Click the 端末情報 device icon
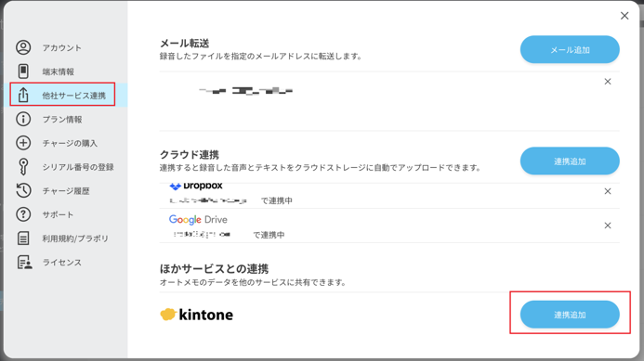The height and width of the screenshot is (361, 644). click(23, 71)
